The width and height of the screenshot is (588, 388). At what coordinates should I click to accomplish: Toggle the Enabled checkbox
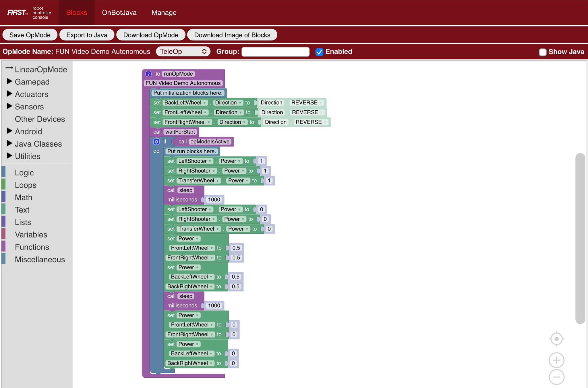pos(319,52)
